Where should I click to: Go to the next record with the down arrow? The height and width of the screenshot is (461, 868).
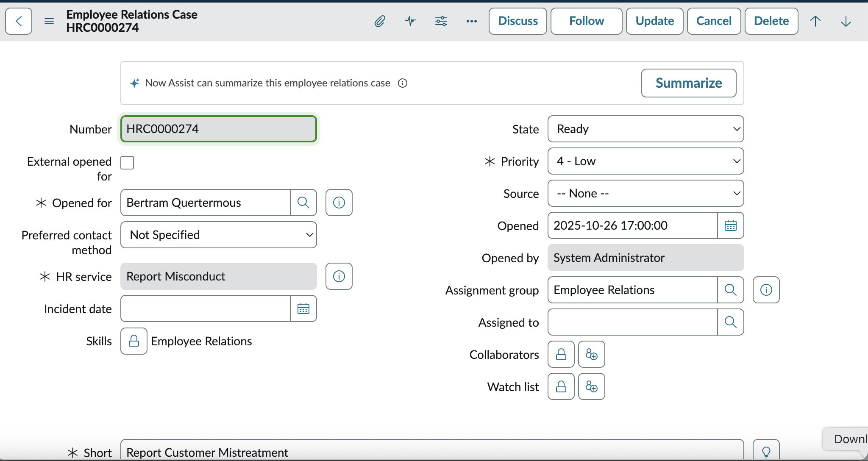(x=846, y=21)
